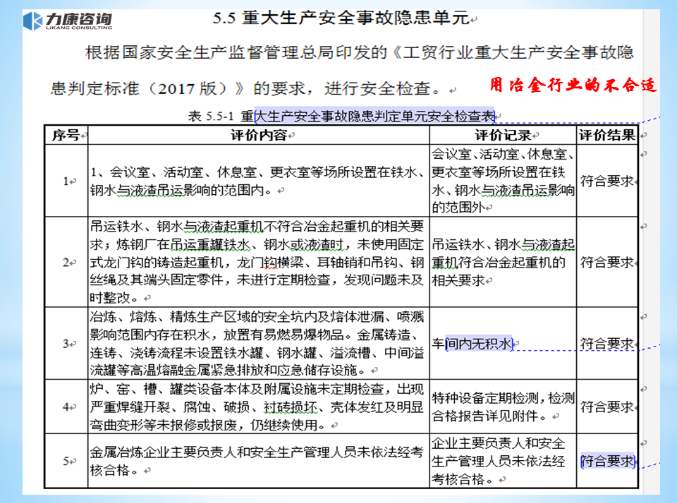Click the red note 用冶金行业的不合适
Viewport: 677px width, 503px height.
pos(573,85)
